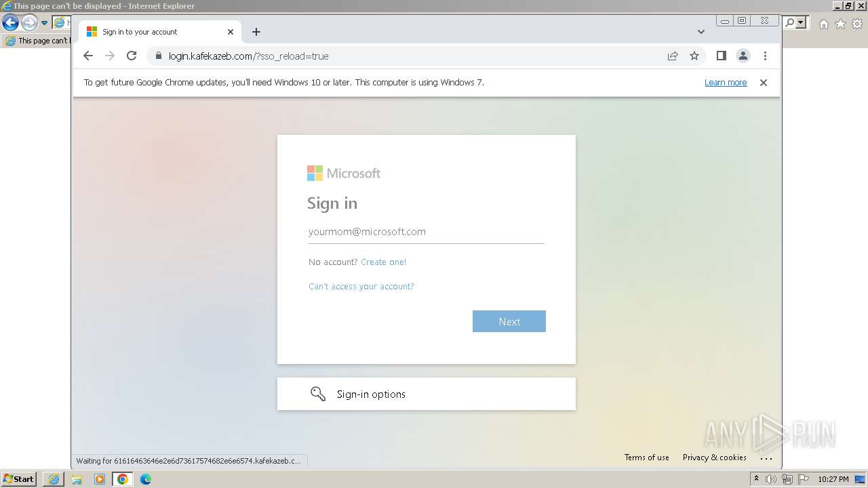Open the 'Learn more' link
Viewport: 868px width, 488px height.
[x=726, y=83]
